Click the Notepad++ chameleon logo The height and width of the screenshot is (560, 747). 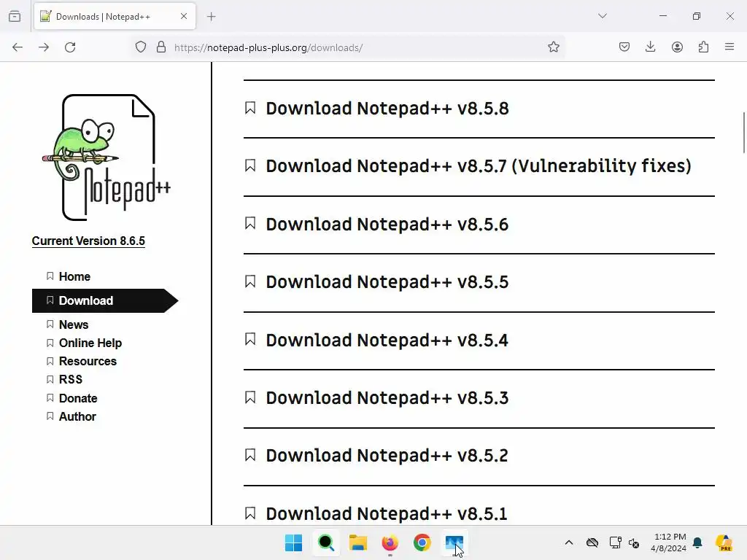point(107,157)
